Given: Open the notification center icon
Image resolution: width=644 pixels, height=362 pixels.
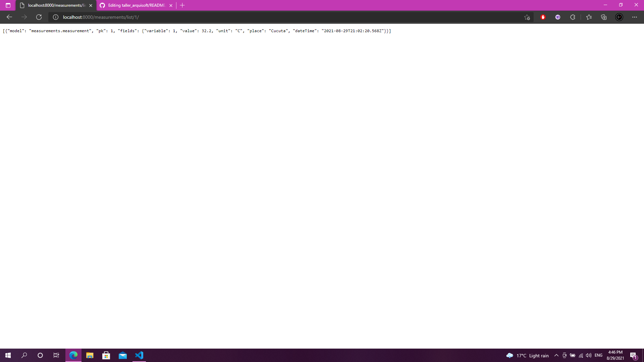Looking at the screenshot, I should click(x=633, y=356).
